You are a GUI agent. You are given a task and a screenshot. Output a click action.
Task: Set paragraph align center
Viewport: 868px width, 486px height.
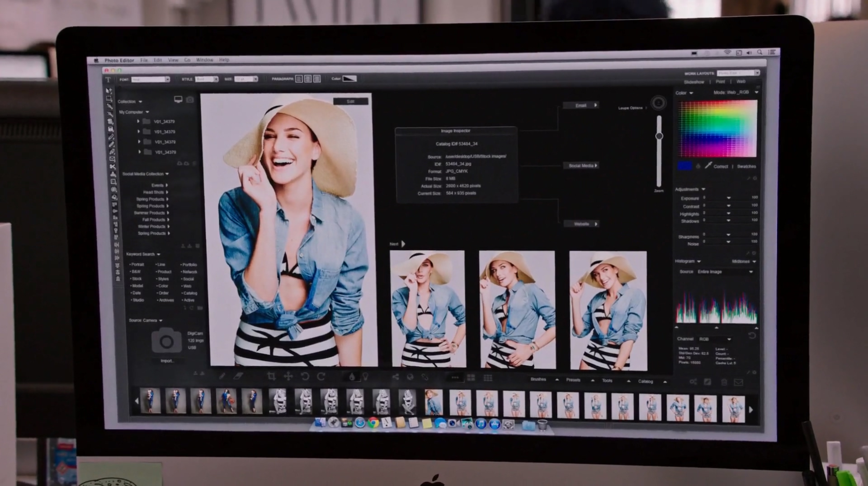point(308,79)
